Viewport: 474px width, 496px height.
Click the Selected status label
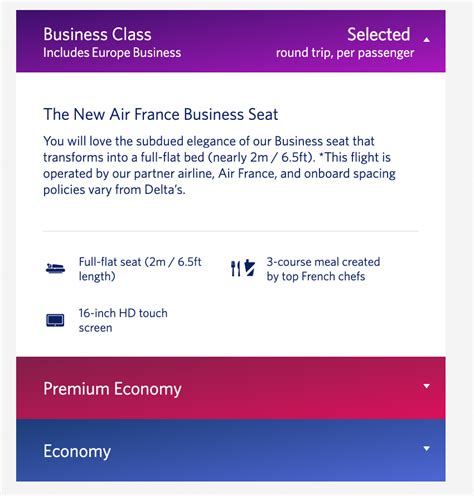[x=379, y=34]
